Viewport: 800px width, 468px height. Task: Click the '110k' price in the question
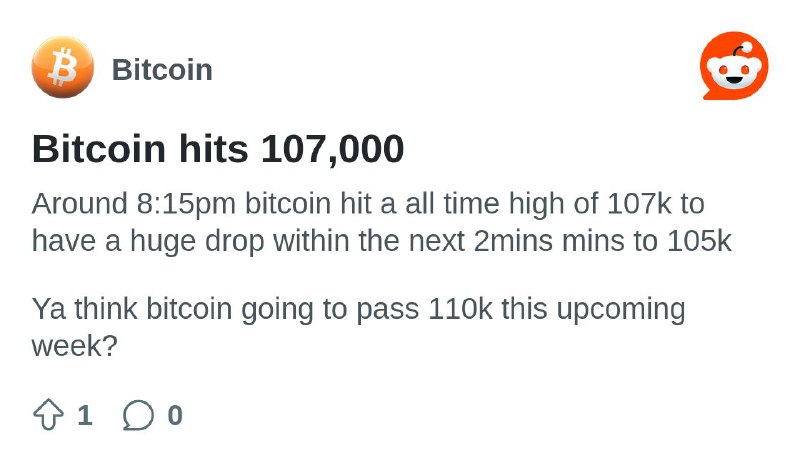click(x=460, y=309)
